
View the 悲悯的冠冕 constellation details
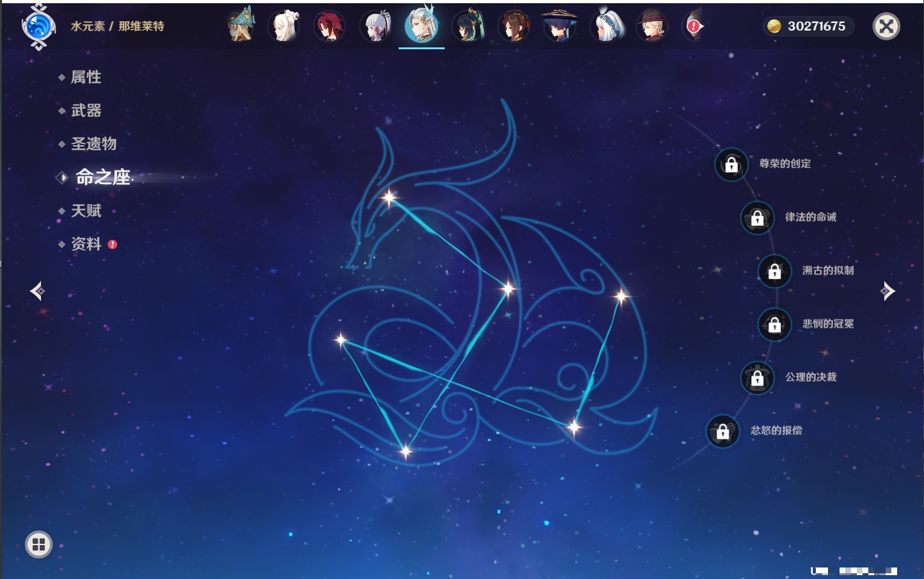(827, 324)
